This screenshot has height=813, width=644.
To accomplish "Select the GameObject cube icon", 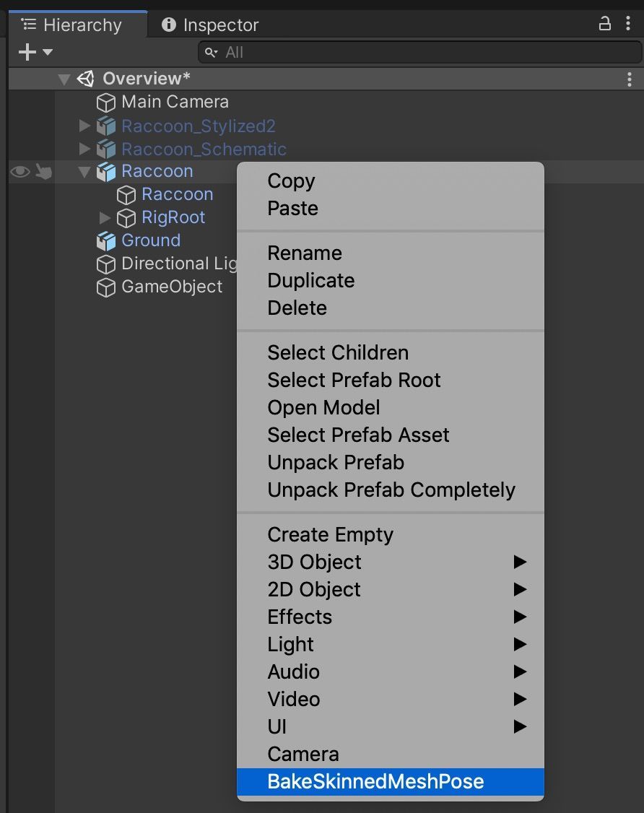I will (105, 287).
